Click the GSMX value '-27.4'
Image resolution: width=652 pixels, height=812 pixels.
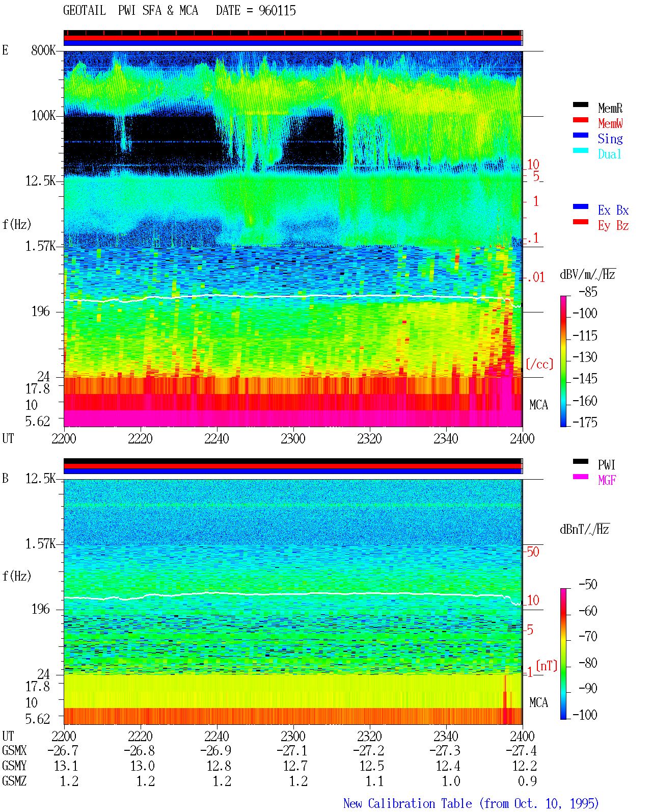pyautogui.click(x=521, y=751)
